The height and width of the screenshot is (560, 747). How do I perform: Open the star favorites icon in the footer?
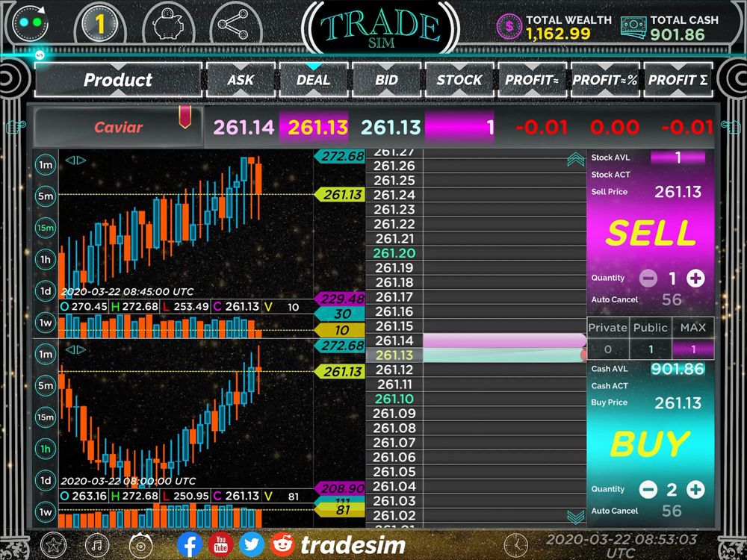tap(53, 544)
